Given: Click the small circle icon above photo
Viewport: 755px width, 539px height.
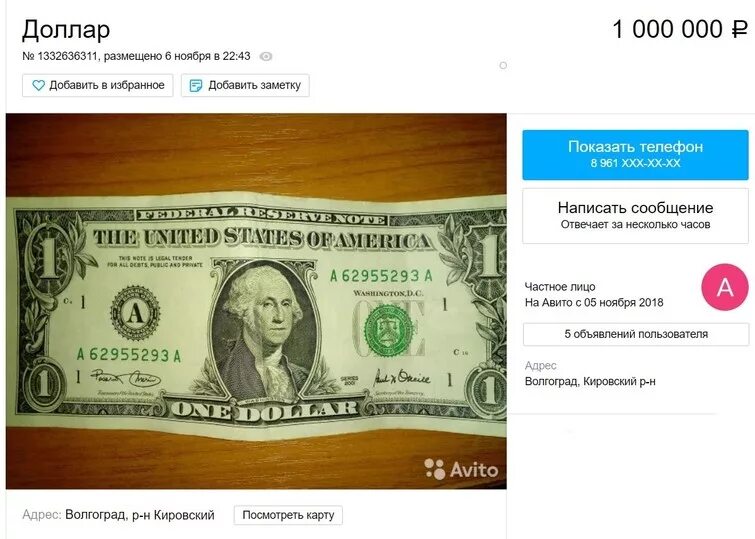Looking at the screenshot, I should (x=503, y=66).
